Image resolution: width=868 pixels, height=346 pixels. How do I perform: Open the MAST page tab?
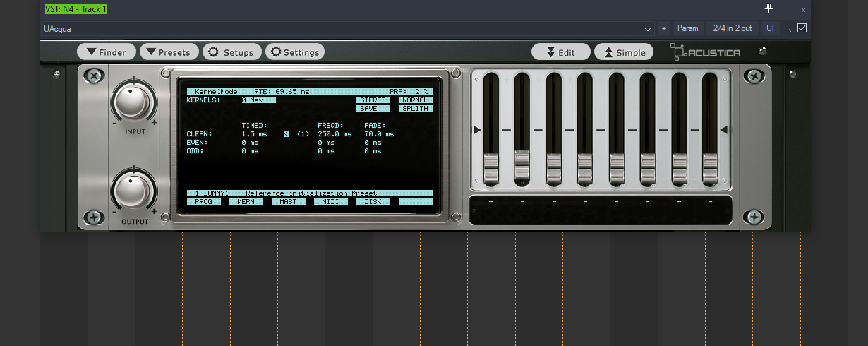pos(289,202)
